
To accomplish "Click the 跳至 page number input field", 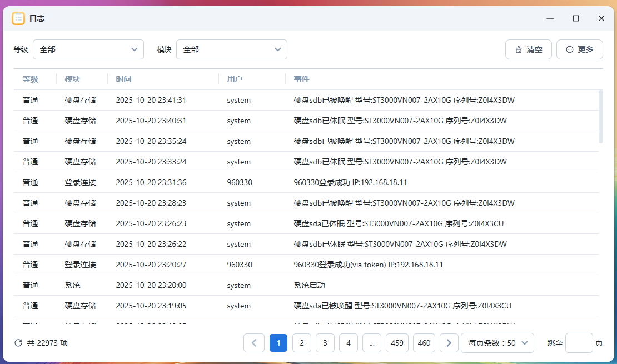I will click(579, 343).
